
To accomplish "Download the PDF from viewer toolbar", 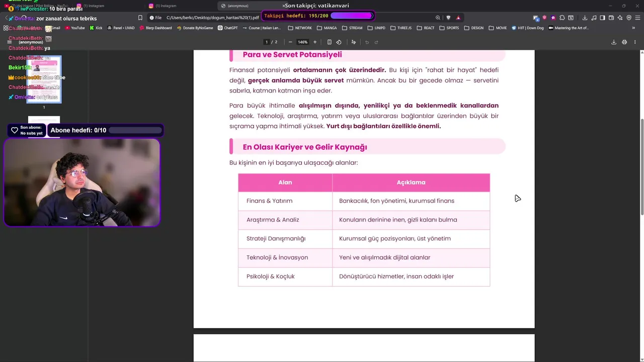I will [614, 42].
